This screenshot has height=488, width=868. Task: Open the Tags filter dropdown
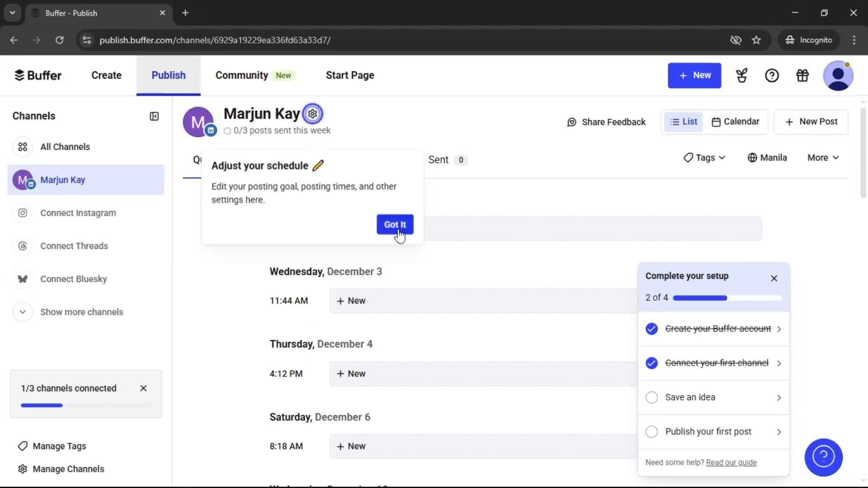704,157
